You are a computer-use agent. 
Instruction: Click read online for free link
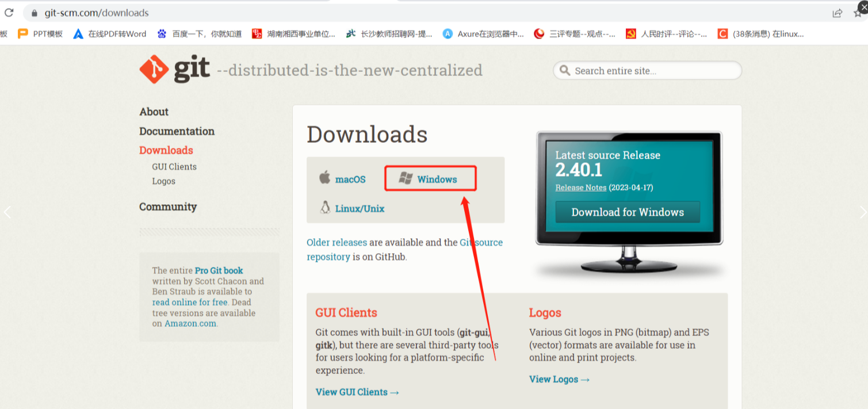(190, 302)
